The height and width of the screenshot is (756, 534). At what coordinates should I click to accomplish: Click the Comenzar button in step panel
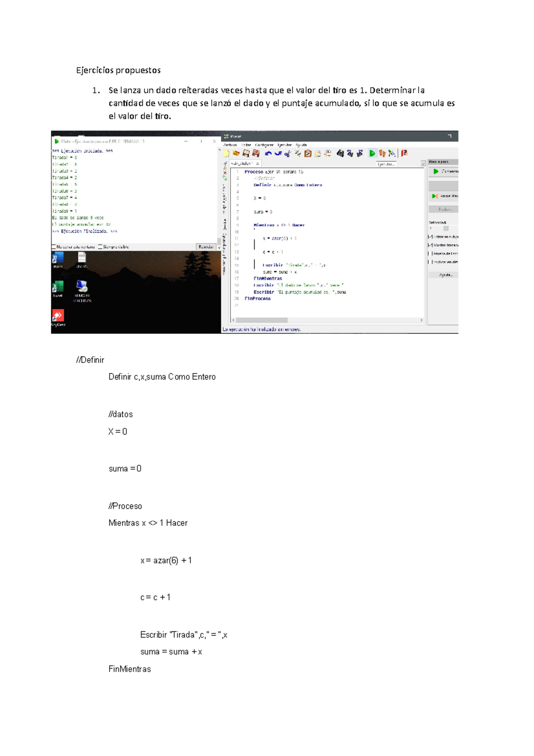[444, 171]
